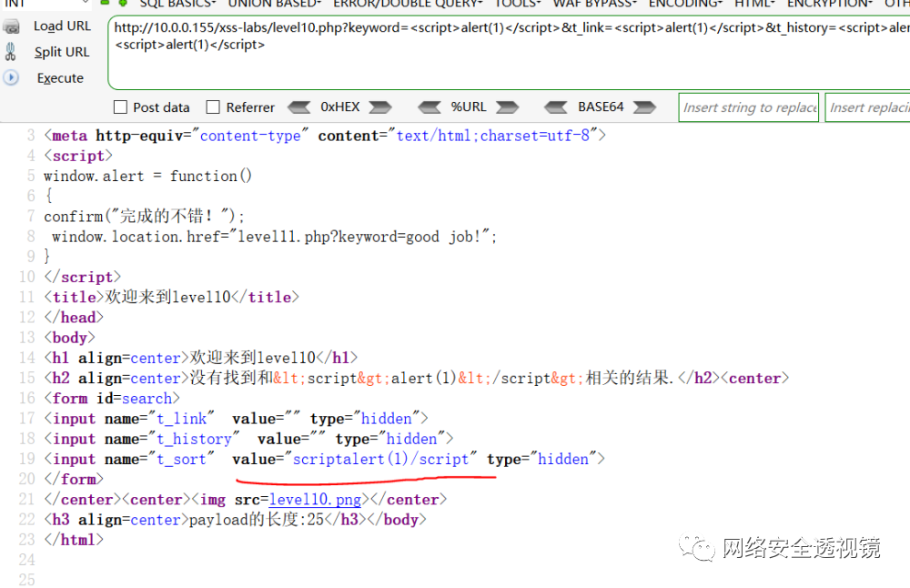Enable the Referrer checkbox

point(213,107)
